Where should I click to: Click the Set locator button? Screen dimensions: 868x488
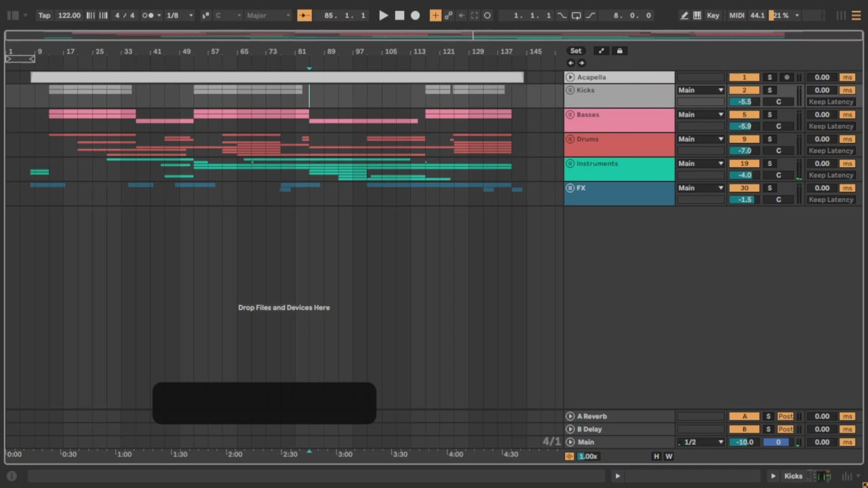pyautogui.click(x=576, y=51)
